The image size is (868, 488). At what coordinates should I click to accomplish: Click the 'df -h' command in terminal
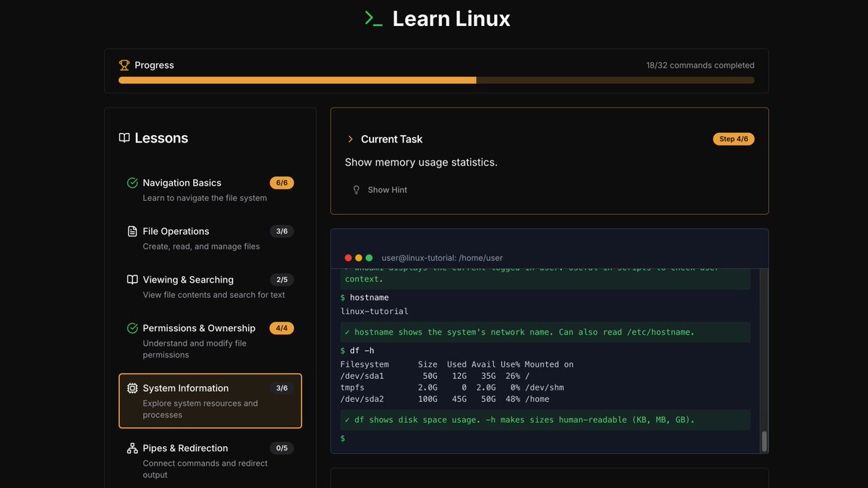(362, 351)
